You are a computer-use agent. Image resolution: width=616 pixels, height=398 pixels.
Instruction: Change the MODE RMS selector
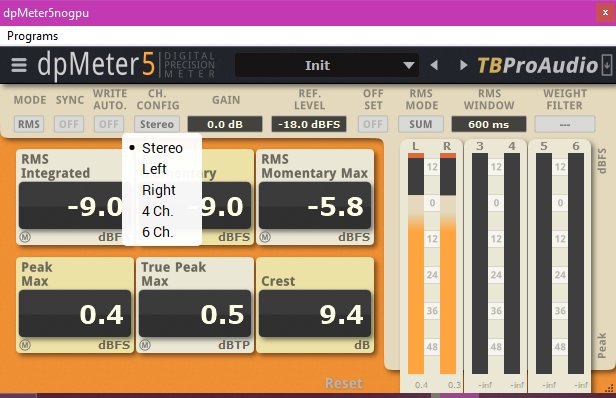coord(29,124)
